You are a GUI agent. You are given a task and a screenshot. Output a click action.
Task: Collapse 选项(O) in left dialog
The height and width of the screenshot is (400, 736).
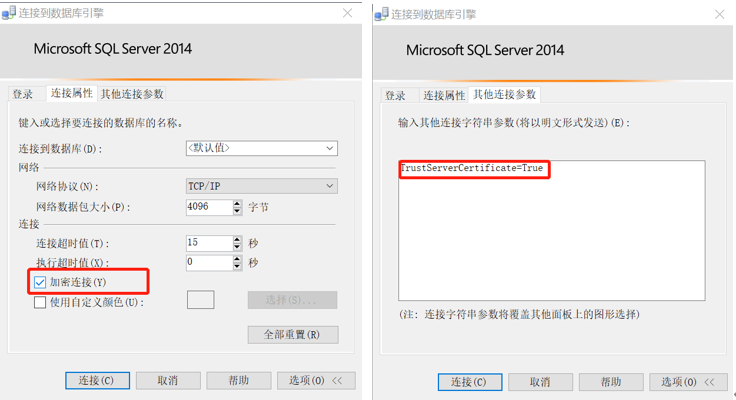coord(316,380)
